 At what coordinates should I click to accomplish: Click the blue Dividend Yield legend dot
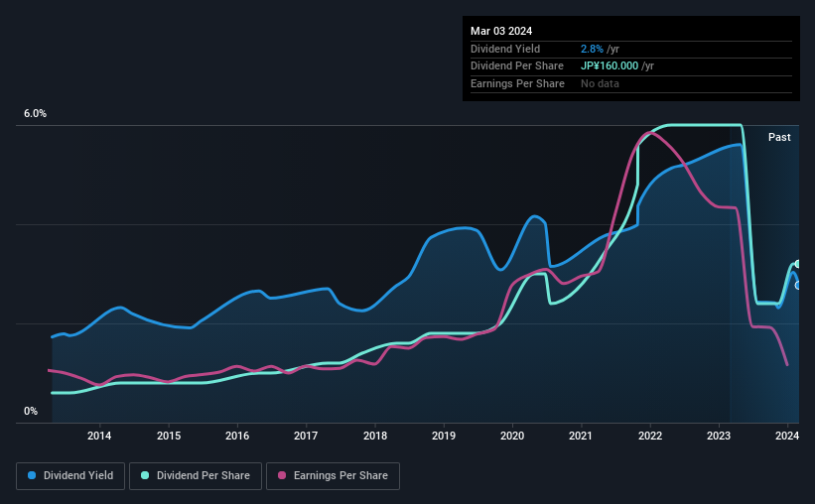click(x=32, y=475)
